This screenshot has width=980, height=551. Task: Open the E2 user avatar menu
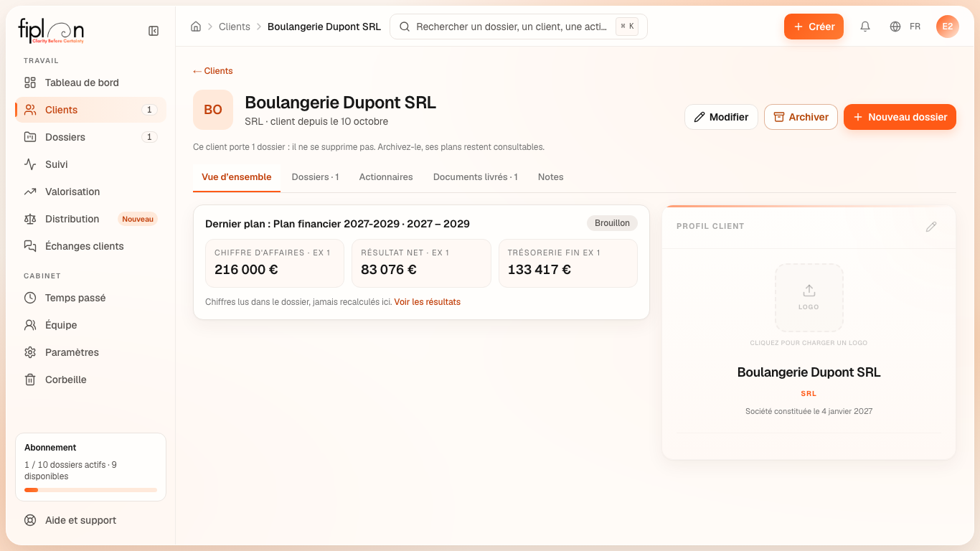coord(948,27)
